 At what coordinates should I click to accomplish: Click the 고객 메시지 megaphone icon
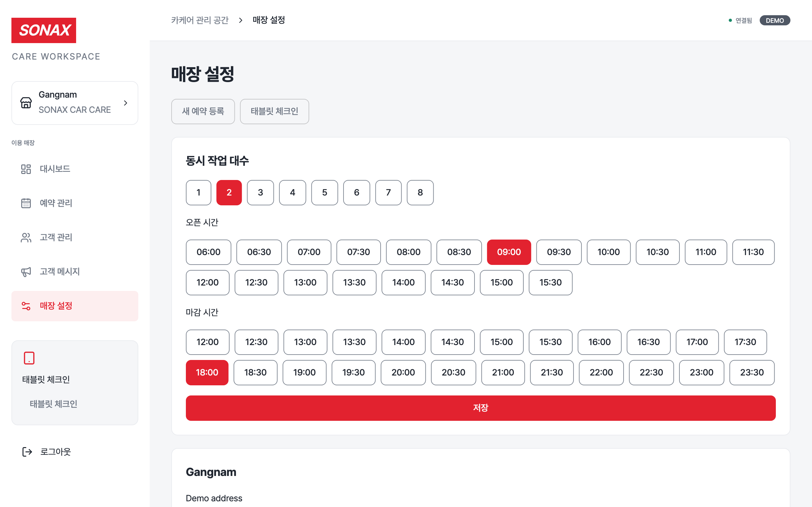point(26,272)
